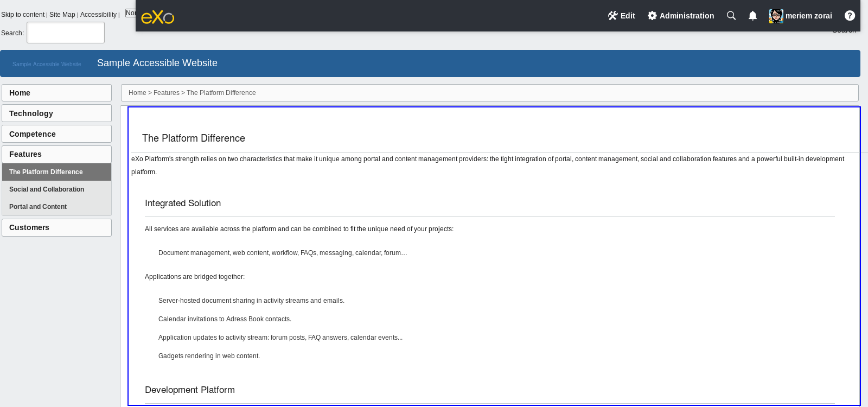This screenshot has width=868, height=407.
Task: Open Customers in the sidebar
Action: [x=56, y=227]
